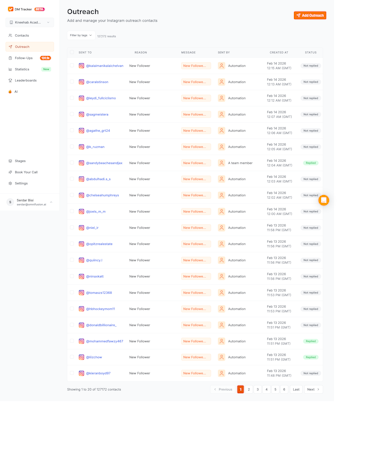Click the orange chat widget bubble
This screenshot has width=367, height=450.
tap(323, 200)
